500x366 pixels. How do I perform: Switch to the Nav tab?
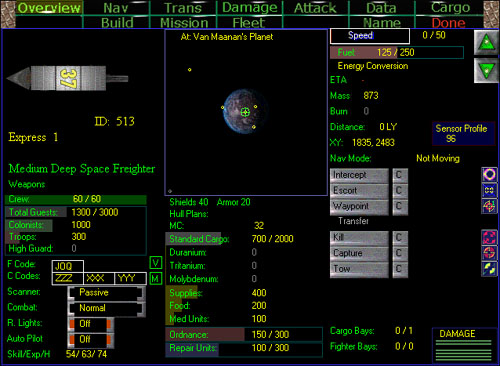(116, 8)
